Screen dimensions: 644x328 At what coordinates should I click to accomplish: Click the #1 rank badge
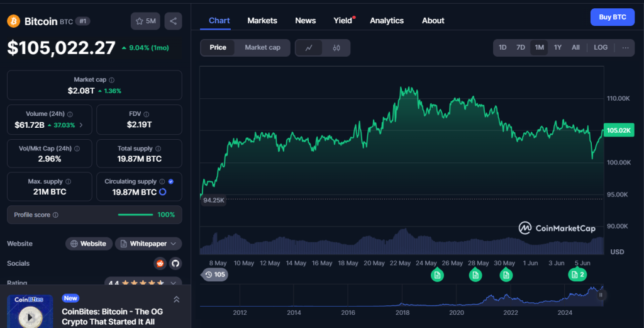pos(82,21)
